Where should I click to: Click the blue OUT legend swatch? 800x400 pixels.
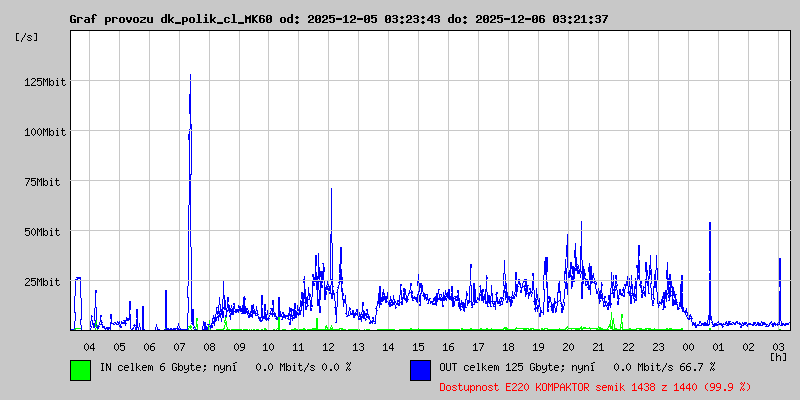tap(420, 370)
